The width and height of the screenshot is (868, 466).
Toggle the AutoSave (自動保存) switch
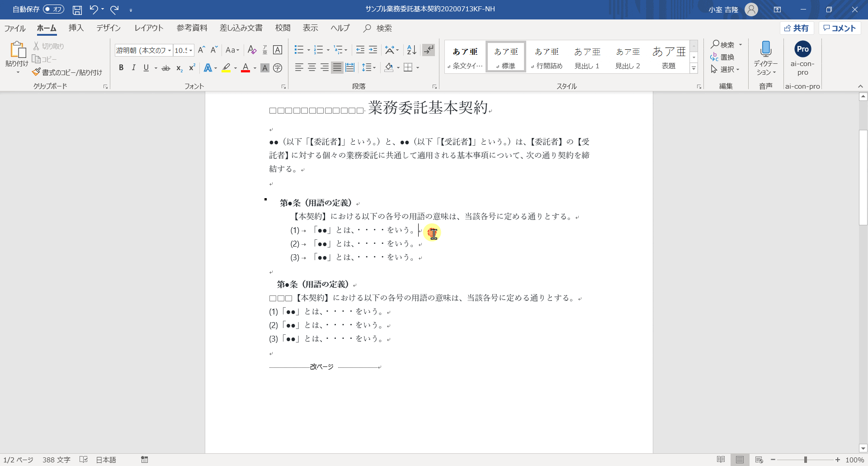[53, 10]
